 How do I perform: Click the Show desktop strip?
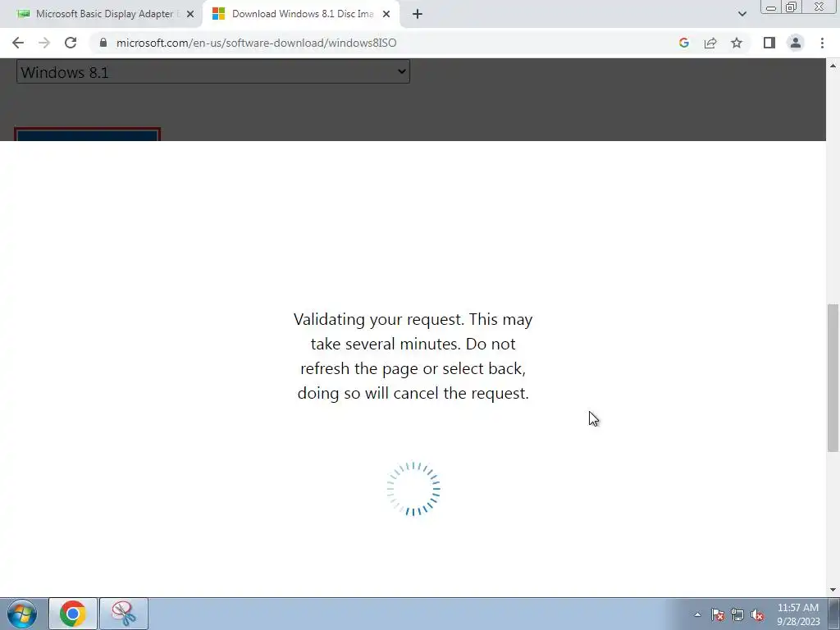[x=834, y=614]
